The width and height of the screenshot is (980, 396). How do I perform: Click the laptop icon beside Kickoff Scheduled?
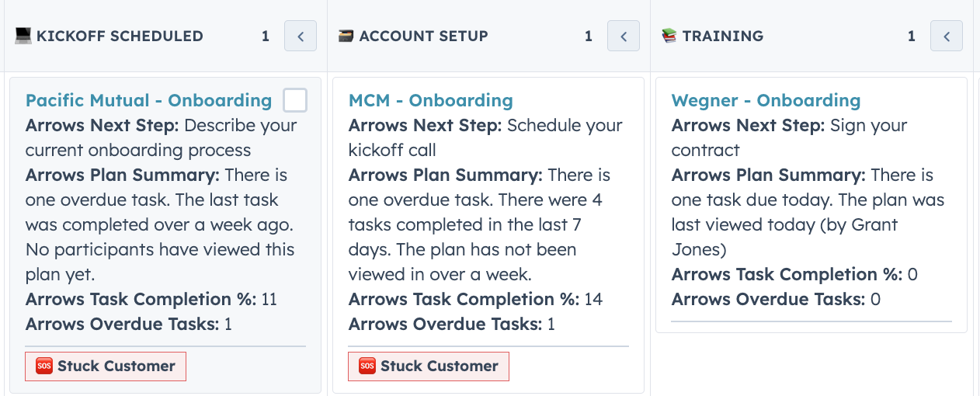[23, 36]
